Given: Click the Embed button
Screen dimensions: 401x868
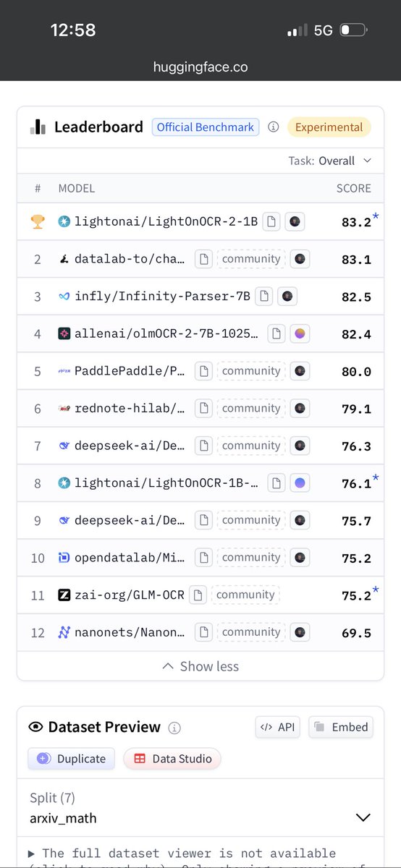Looking at the screenshot, I should [341, 727].
